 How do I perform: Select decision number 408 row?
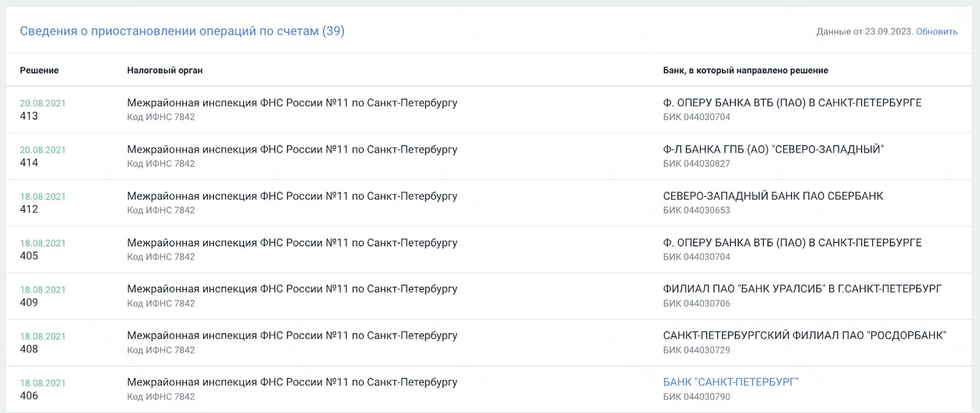click(489, 342)
